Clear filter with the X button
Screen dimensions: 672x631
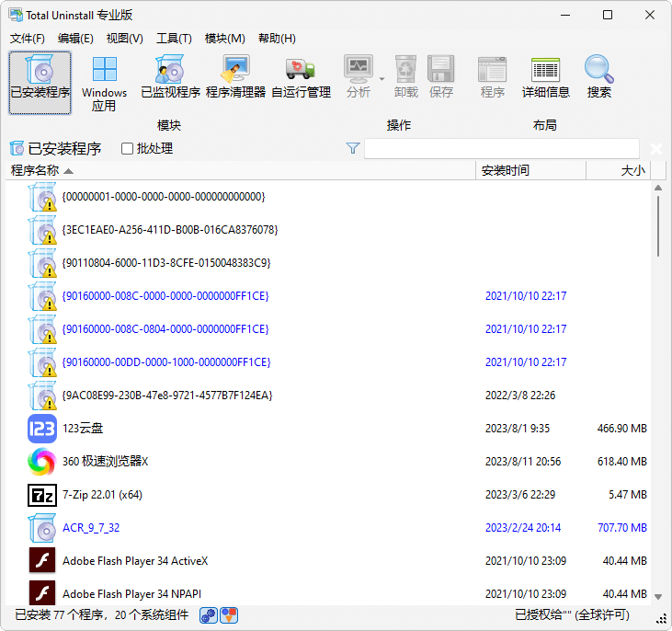pos(655,149)
